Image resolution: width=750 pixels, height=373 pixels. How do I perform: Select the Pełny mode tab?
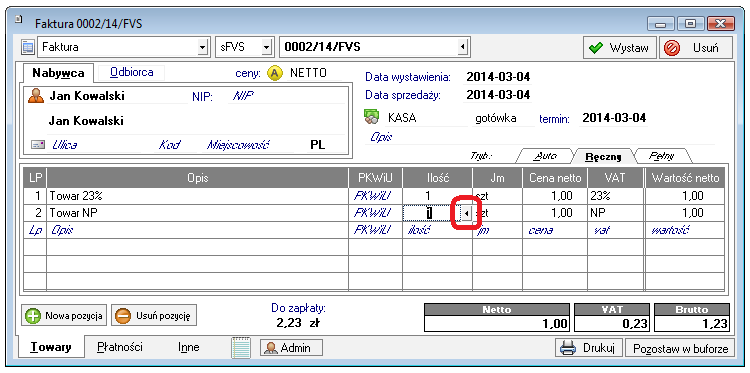click(x=662, y=156)
